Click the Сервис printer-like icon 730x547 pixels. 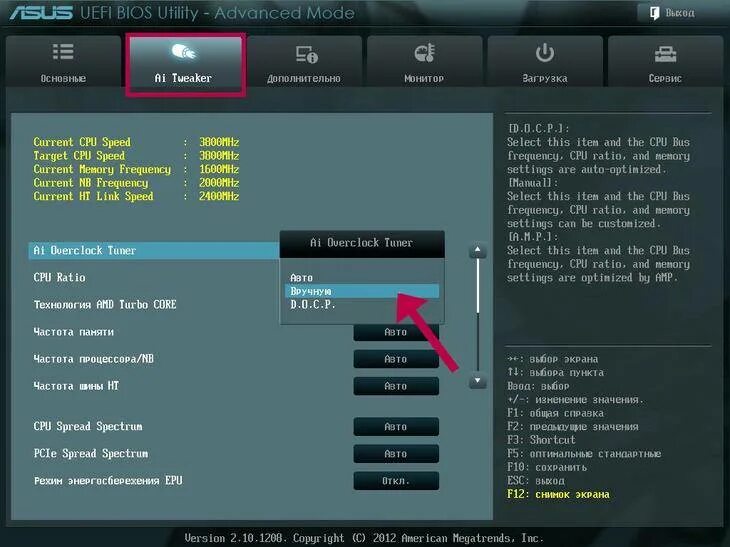click(x=665, y=54)
